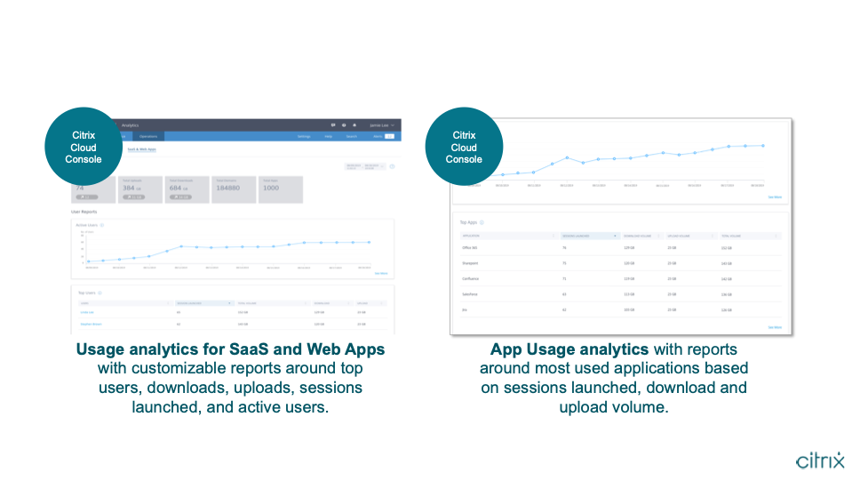Select the Total Downloads 684 GB card
Viewport: 868px width, 489px height.
click(x=187, y=189)
